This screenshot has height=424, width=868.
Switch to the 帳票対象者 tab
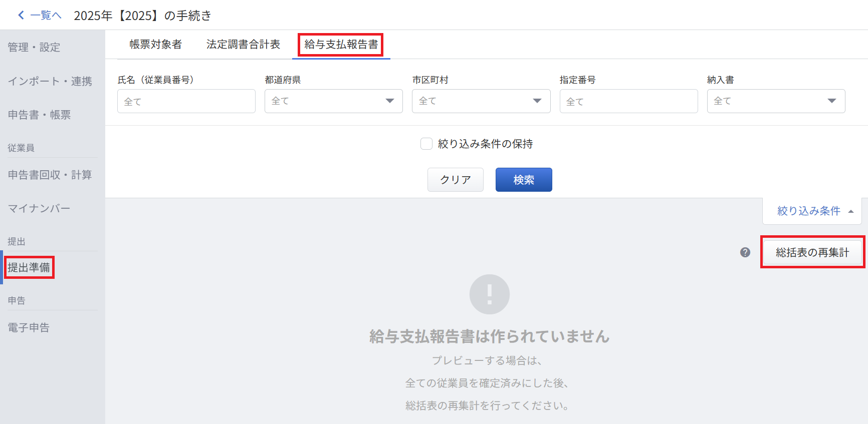click(x=155, y=45)
